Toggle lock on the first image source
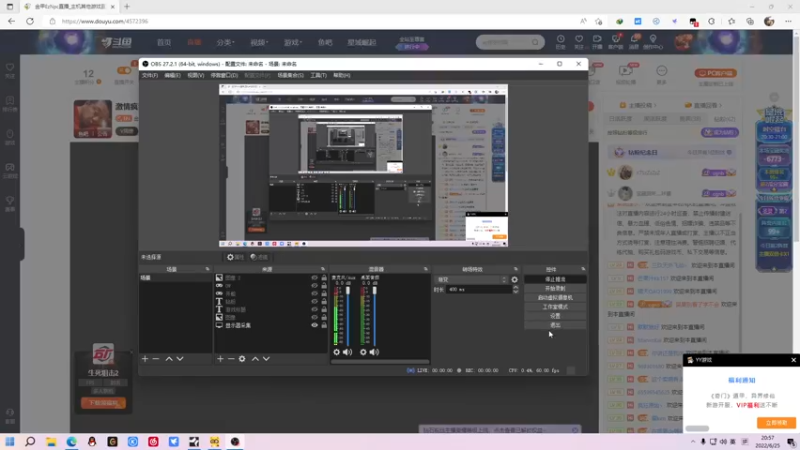 (x=324, y=278)
